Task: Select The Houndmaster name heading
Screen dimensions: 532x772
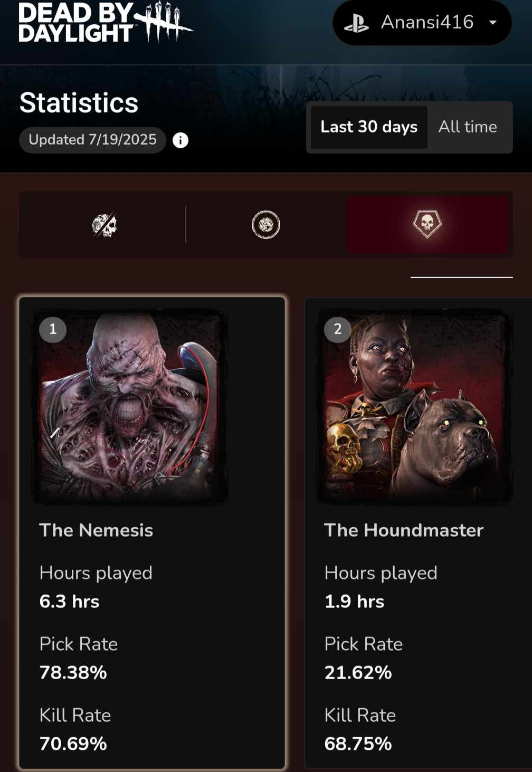Action: point(404,530)
